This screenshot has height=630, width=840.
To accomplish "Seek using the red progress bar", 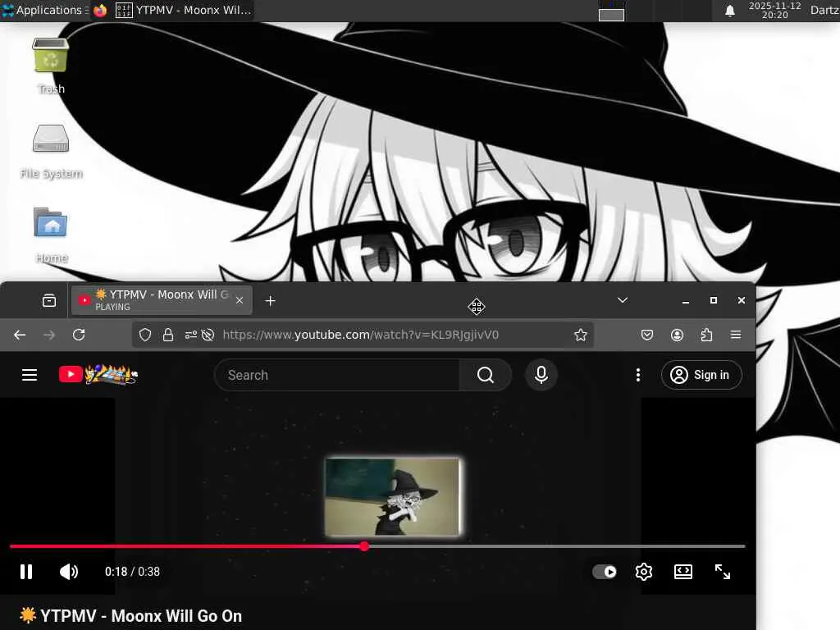I will pos(377,546).
